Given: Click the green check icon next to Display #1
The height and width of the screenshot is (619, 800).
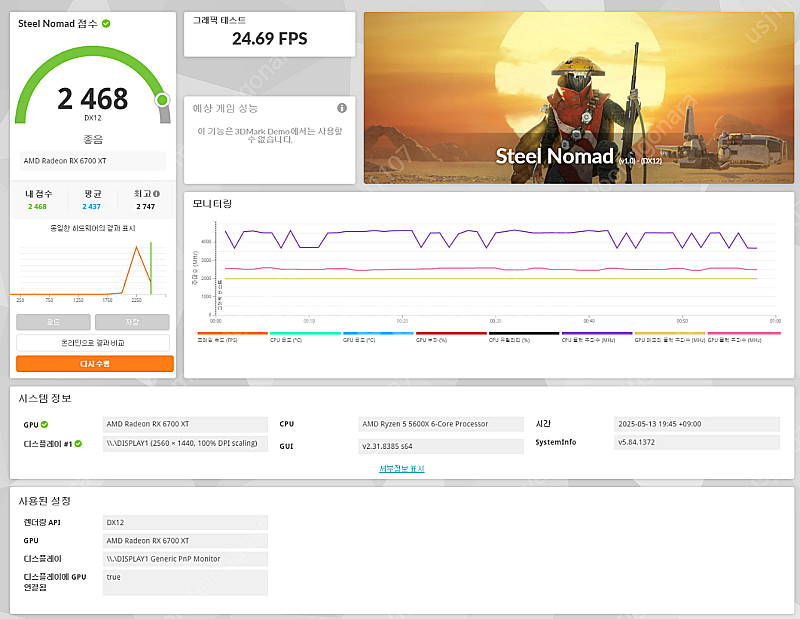Looking at the screenshot, I should 78,443.
